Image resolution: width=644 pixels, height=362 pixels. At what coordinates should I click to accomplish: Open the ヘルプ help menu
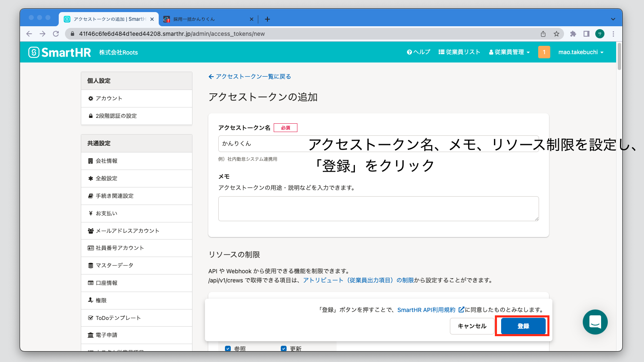[418, 52]
